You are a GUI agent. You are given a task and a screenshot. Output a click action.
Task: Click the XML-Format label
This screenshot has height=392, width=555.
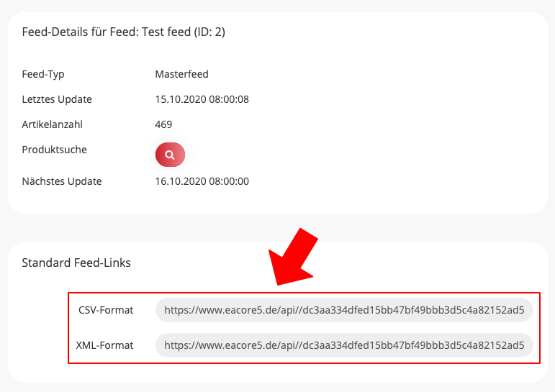(x=104, y=345)
